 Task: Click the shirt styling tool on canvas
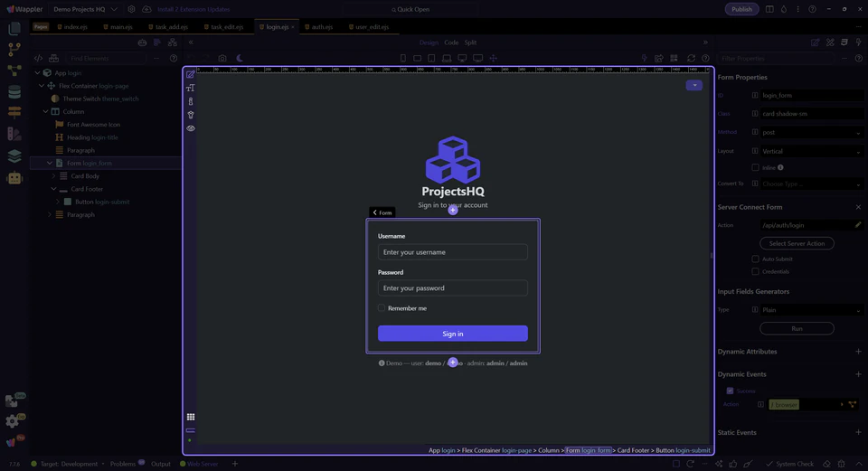pyautogui.click(x=191, y=115)
